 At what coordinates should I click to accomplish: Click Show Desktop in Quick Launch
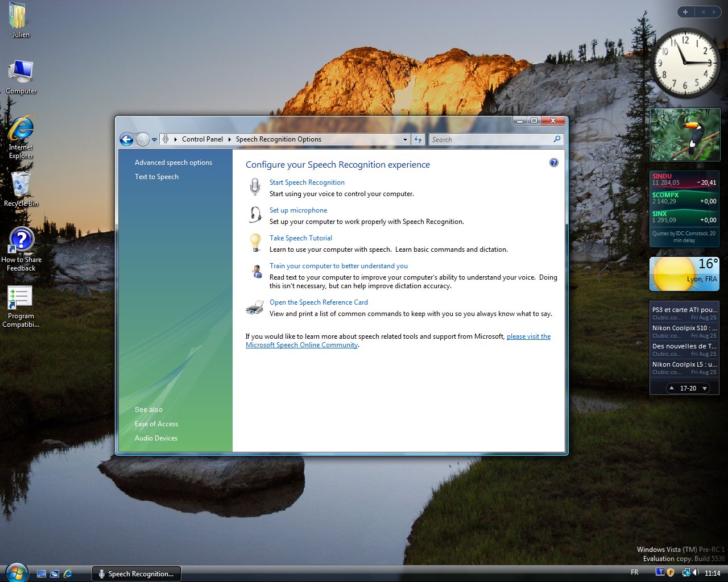click(x=42, y=573)
